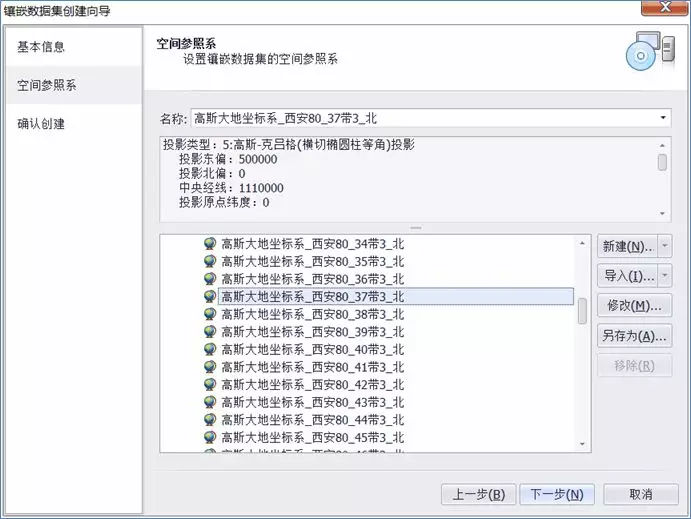Open the 名称 coordinate system dropdown
Image resolution: width=691 pixels, height=519 pixels.
663,119
